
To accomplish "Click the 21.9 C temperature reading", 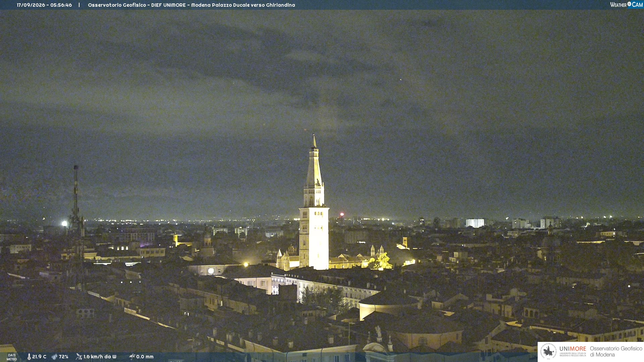I will click(39, 357).
